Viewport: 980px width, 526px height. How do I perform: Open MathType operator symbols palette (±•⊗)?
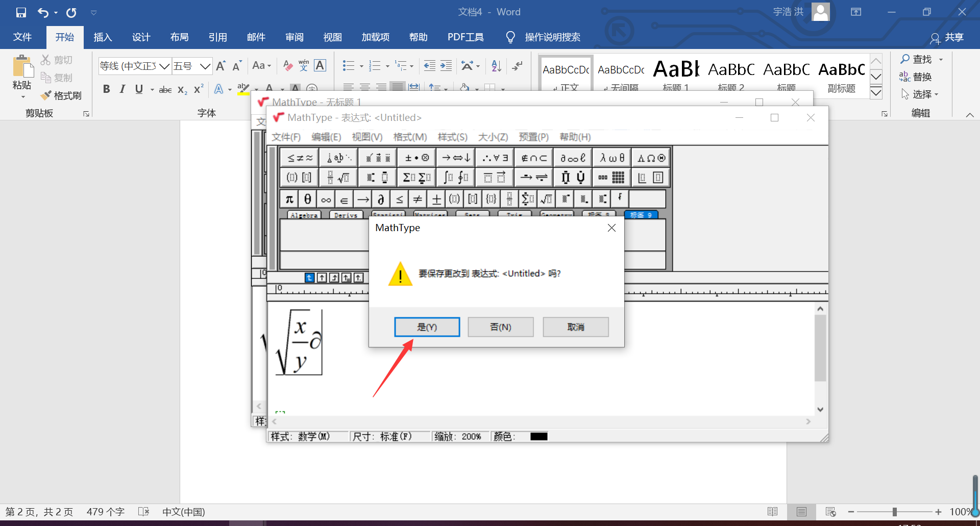click(x=416, y=158)
